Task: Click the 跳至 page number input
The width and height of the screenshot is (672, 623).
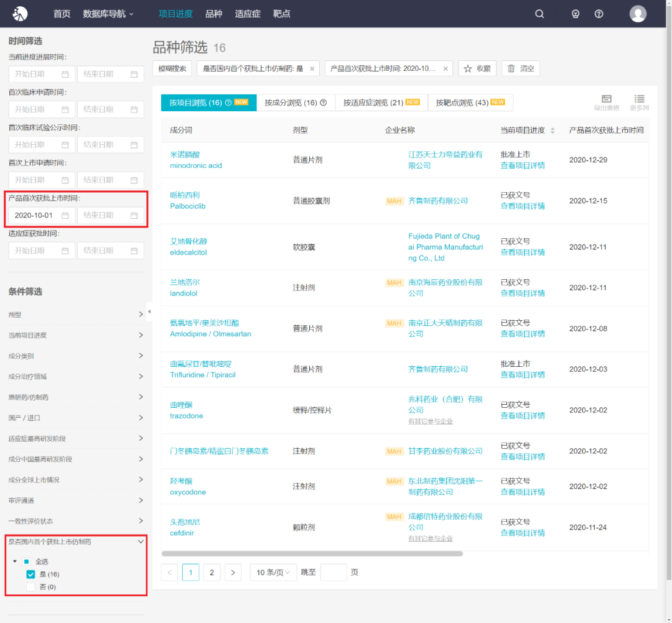Action: [334, 573]
